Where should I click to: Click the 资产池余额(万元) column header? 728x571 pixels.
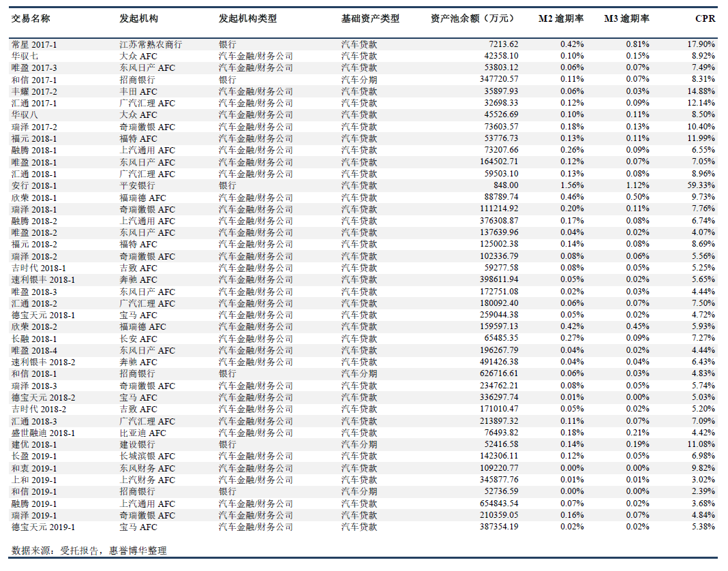(474, 18)
